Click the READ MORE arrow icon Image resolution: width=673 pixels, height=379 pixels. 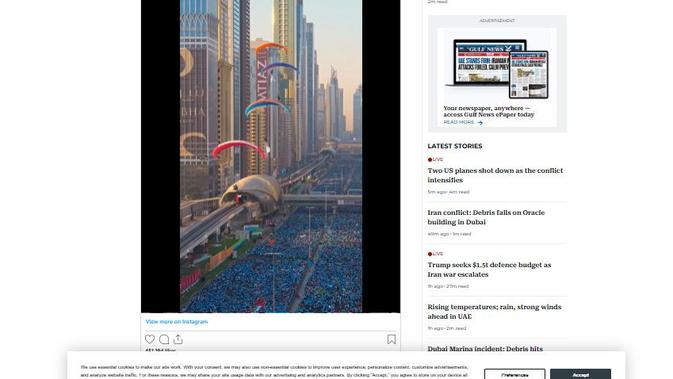click(480, 123)
